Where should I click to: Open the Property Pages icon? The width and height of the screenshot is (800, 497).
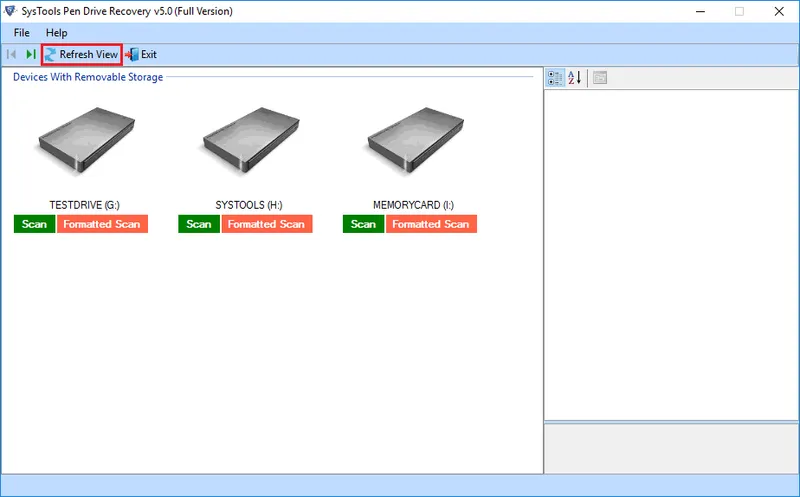pyautogui.click(x=600, y=78)
